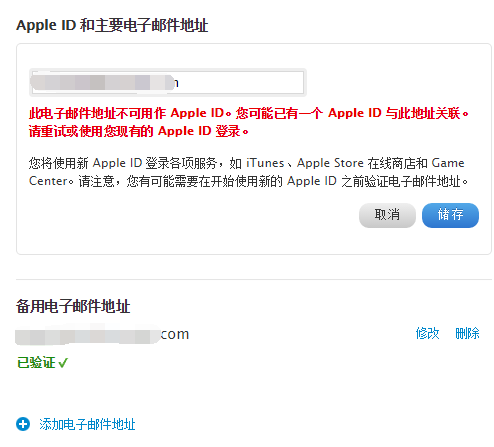
Task: Click the 已验证 verified status label
Action: click(x=36, y=363)
